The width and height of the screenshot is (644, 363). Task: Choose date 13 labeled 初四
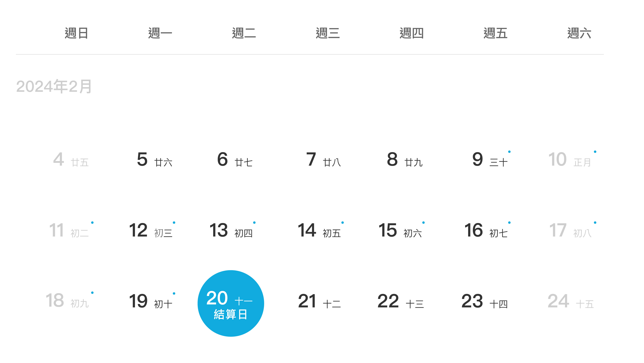tap(231, 230)
